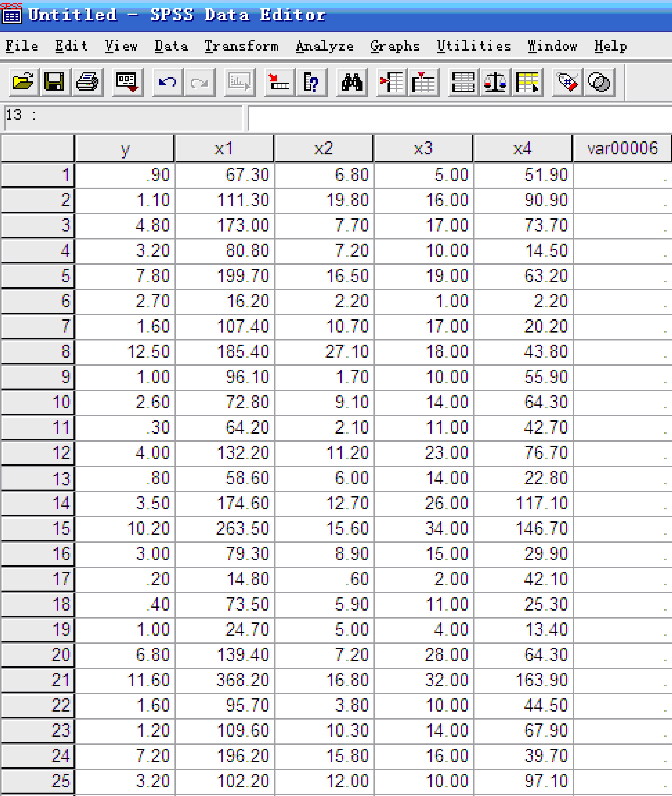Click the y cell containing 10.20

(125, 529)
